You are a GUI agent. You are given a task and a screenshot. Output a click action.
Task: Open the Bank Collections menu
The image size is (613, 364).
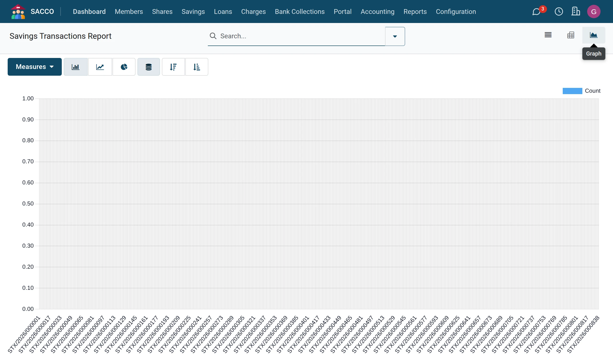click(300, 11)
